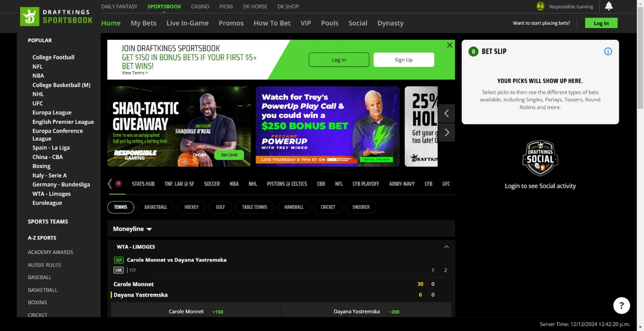The image size is (644, 331).
Task: Open the help question mark bubble
Action: point(621,306)
